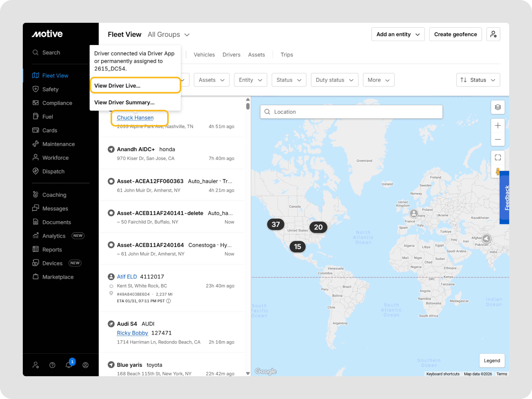The height and width of the screenshot is (399, 532).
Task: Click Create geofence button
Action: pos(455,34)
